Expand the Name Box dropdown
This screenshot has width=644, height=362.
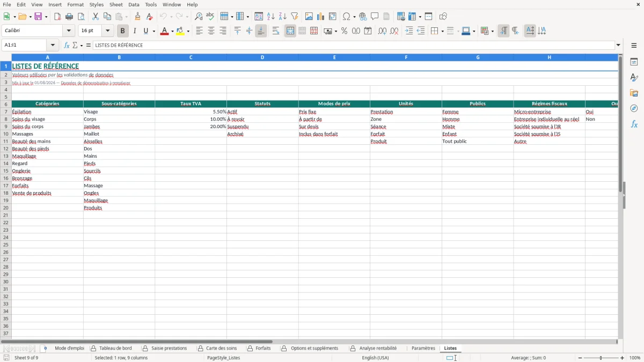tap(53, 46)
